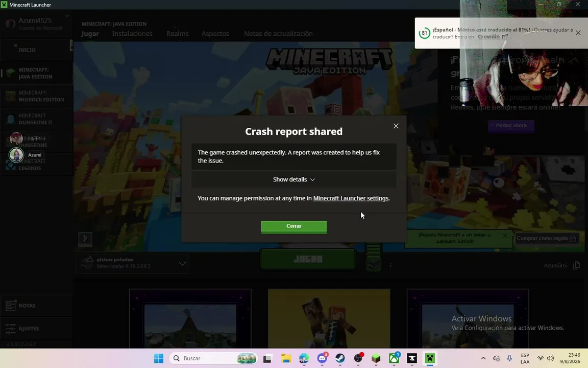Screen dimensions: 588x368
Task: Open the pititos peludos installation dropdown
Action: pos(132,264)
